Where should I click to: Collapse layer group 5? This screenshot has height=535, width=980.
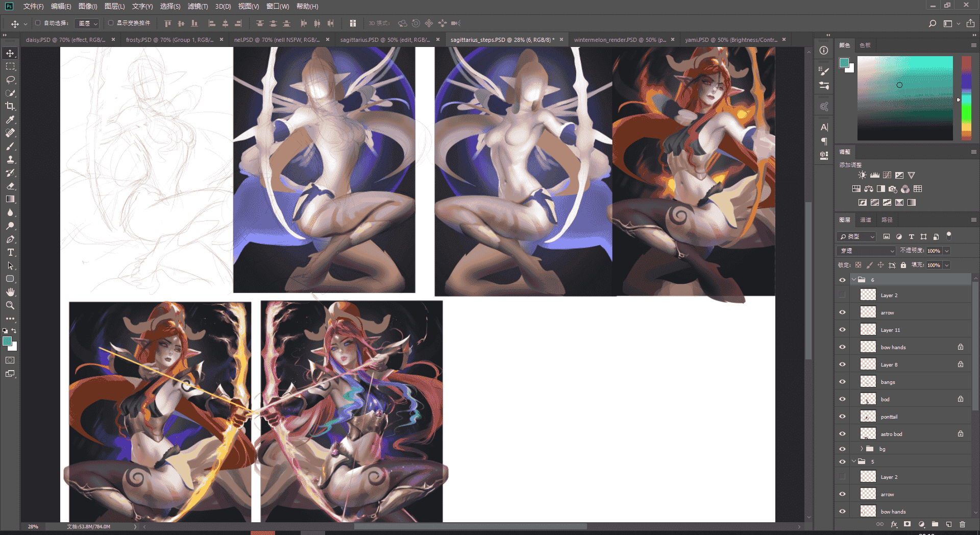coord(854,461)
